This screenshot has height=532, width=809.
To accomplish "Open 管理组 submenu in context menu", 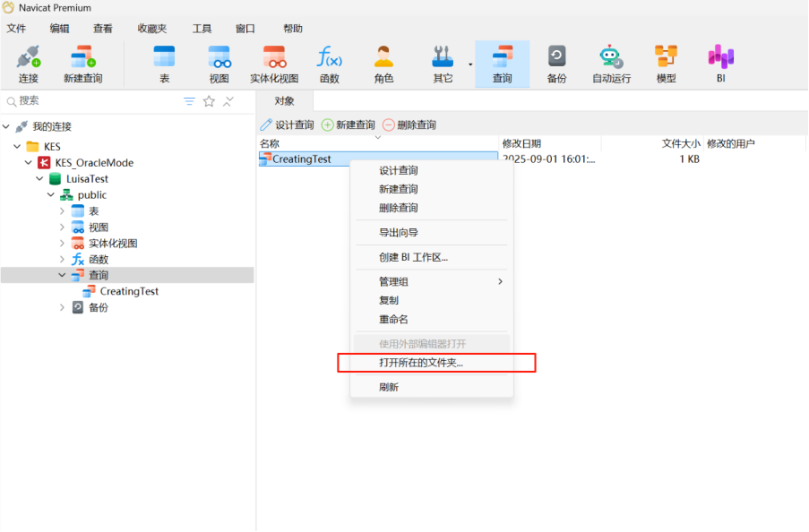I will pos(430,281).
